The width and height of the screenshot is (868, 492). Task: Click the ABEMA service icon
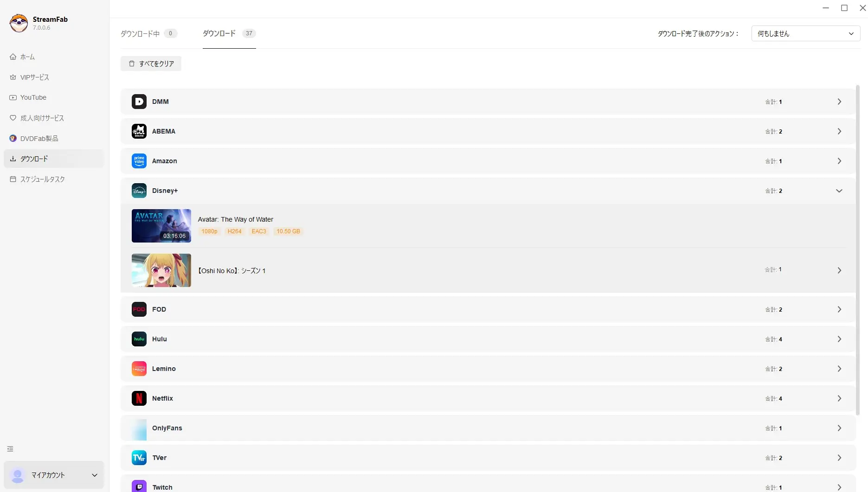[139, 131]
